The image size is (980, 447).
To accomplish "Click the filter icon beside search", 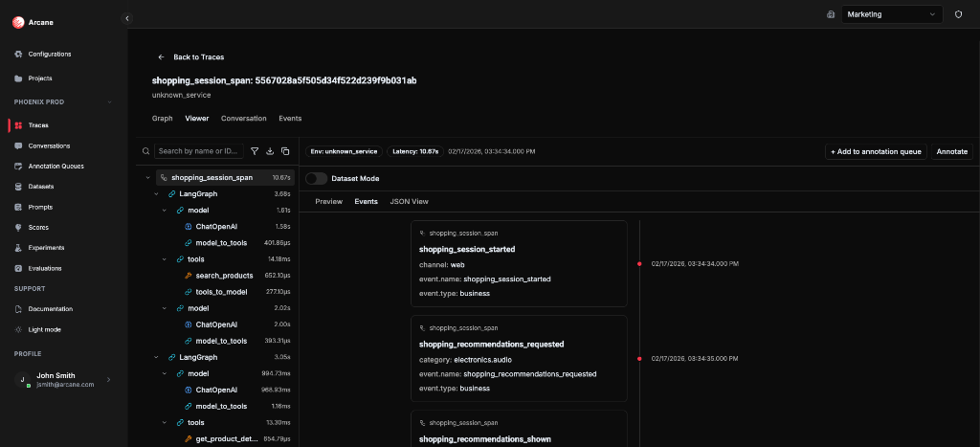I will tap(255, 151).
